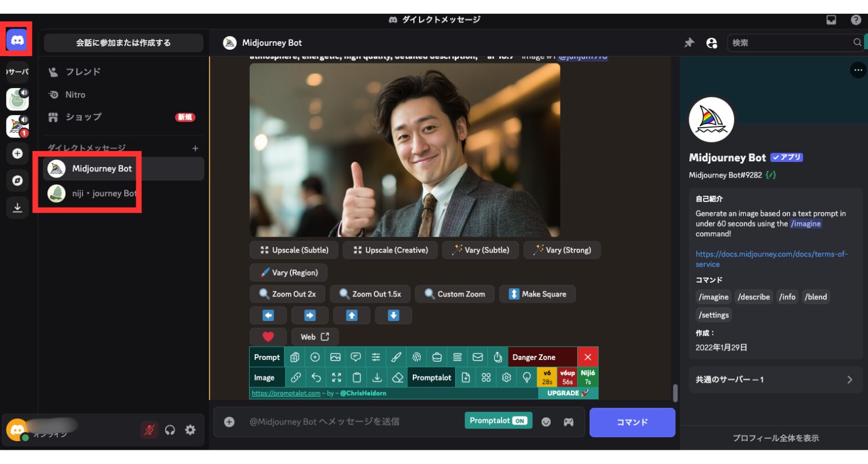Open Download apps arrow icon

pyautogui.click(x=17, y=208)
